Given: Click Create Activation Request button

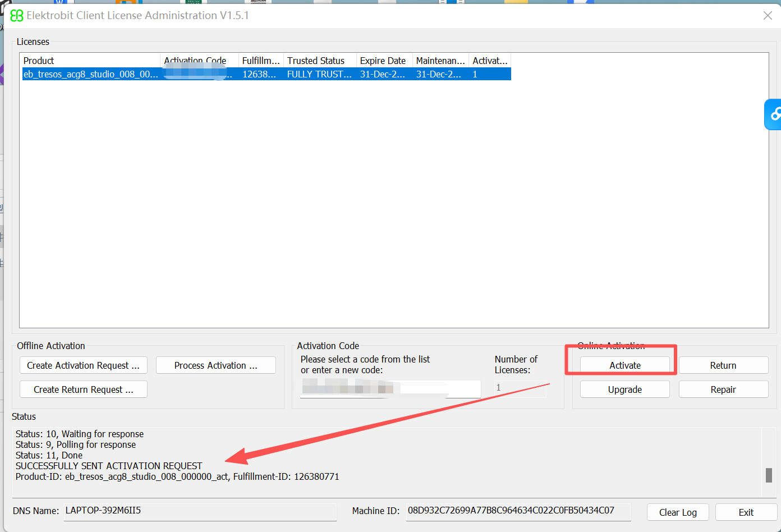Looking at the screenshot, I should 84,365.
